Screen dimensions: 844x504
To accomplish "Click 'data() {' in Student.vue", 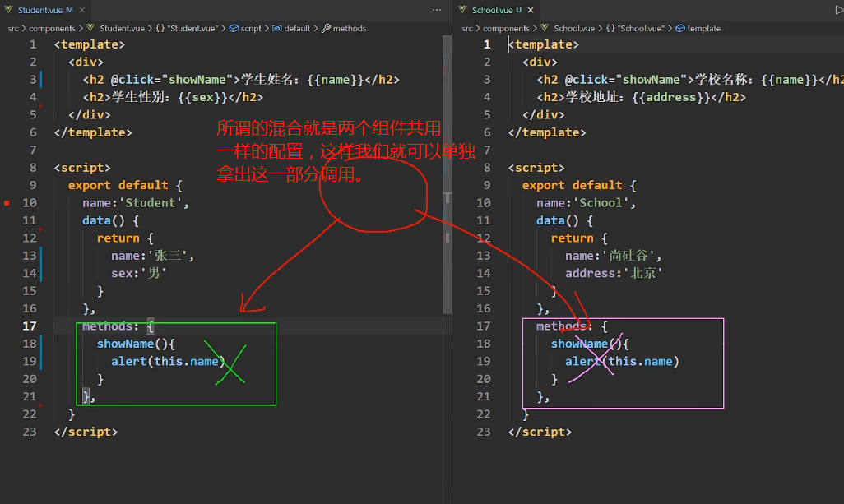I will coord(110,220).
